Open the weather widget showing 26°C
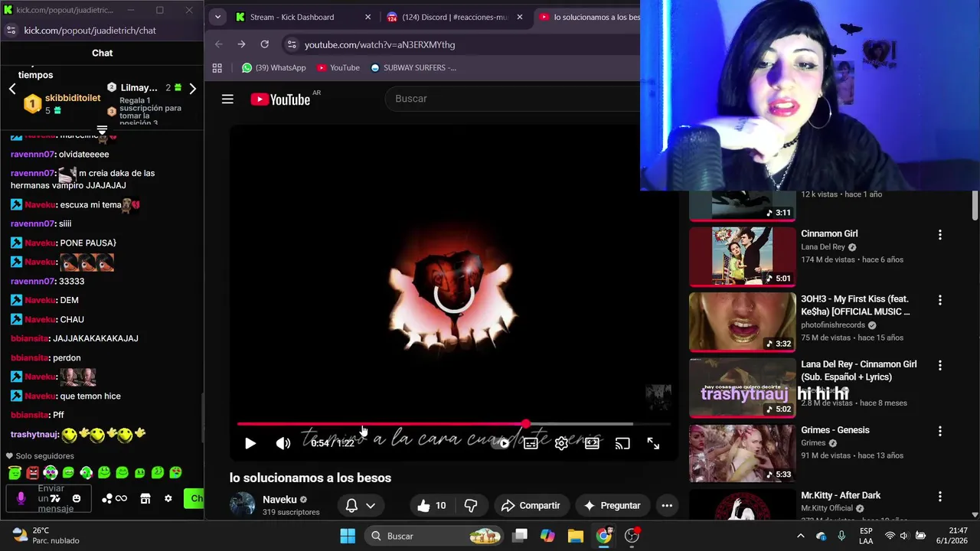Screen dimensions: 980x551 point(46,535)
